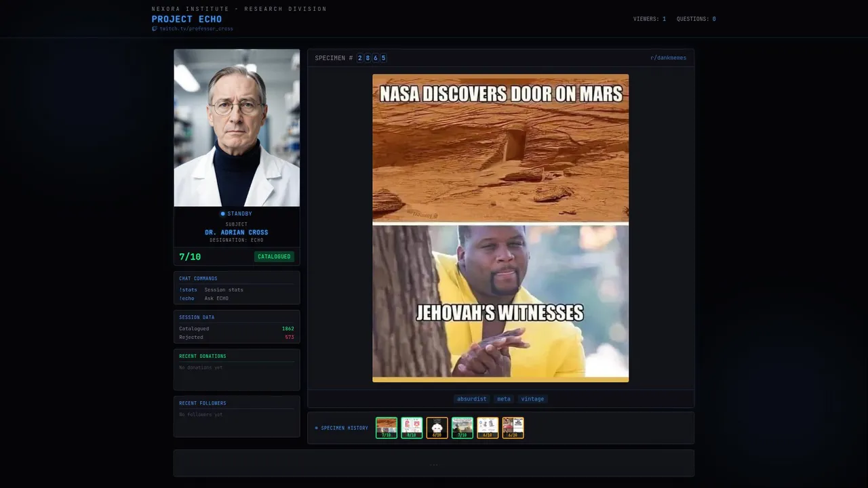
Task: Click the Questions count
Action: point(696,19)
